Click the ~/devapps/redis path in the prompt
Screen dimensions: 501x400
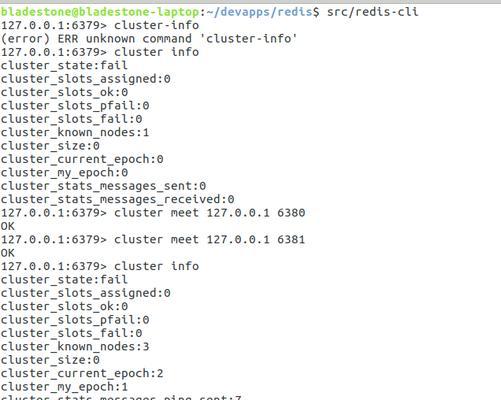pyautogui.click(x=259, y=12)
